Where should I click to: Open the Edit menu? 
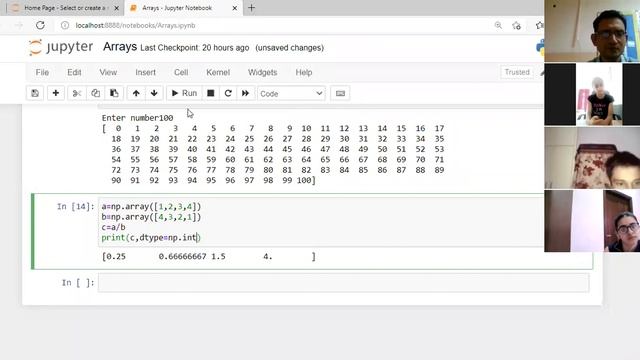(74, 72)
